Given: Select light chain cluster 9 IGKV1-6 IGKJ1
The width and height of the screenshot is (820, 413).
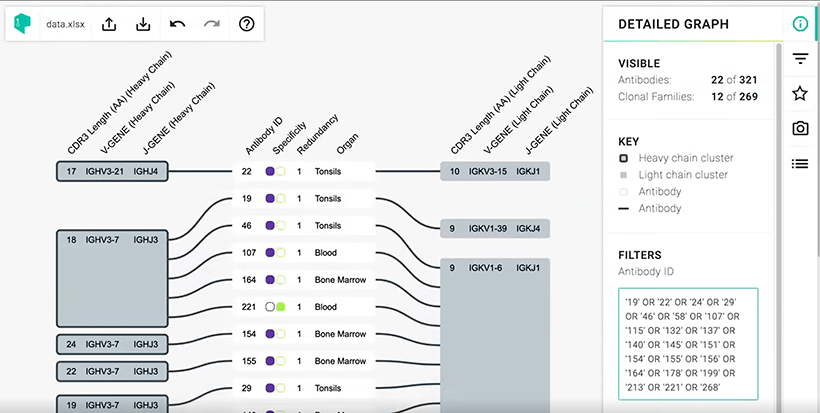Looking at the screenshot, I should (495, 330).
